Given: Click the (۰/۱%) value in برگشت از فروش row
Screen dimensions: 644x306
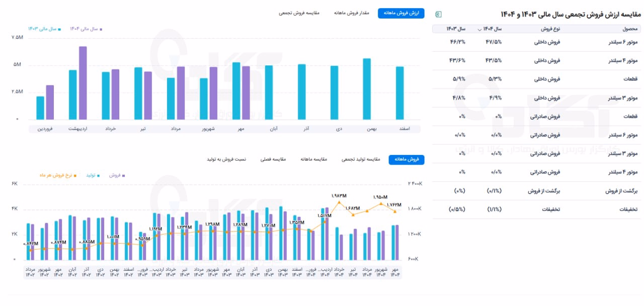Looking at the screenshot, I should 493,191.
